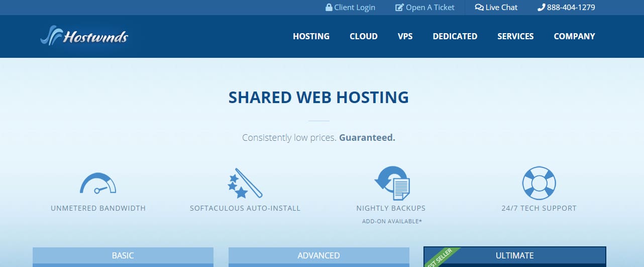Click the Softaculous magic wand icon
Image resolution: width=644 pixels, height=267 pixels.
pos(245,183)
